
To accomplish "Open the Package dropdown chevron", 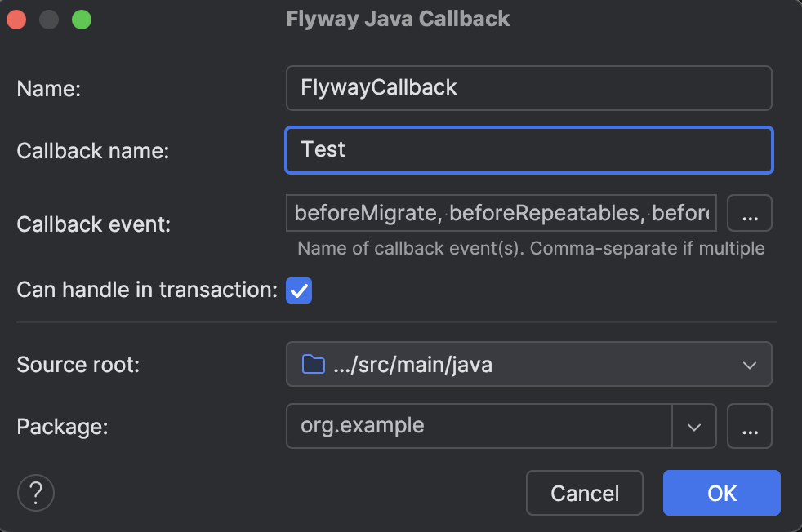I will [696, 425].
